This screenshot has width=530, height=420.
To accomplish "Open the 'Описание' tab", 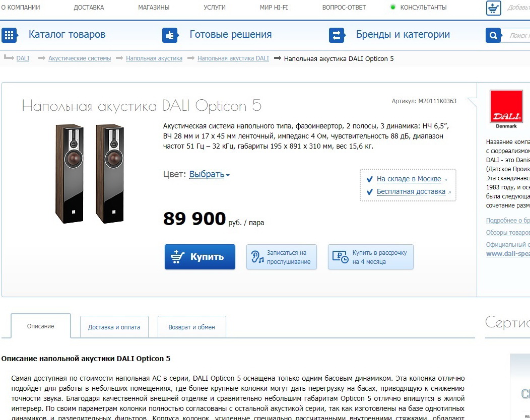I will [x=41, y=326].
